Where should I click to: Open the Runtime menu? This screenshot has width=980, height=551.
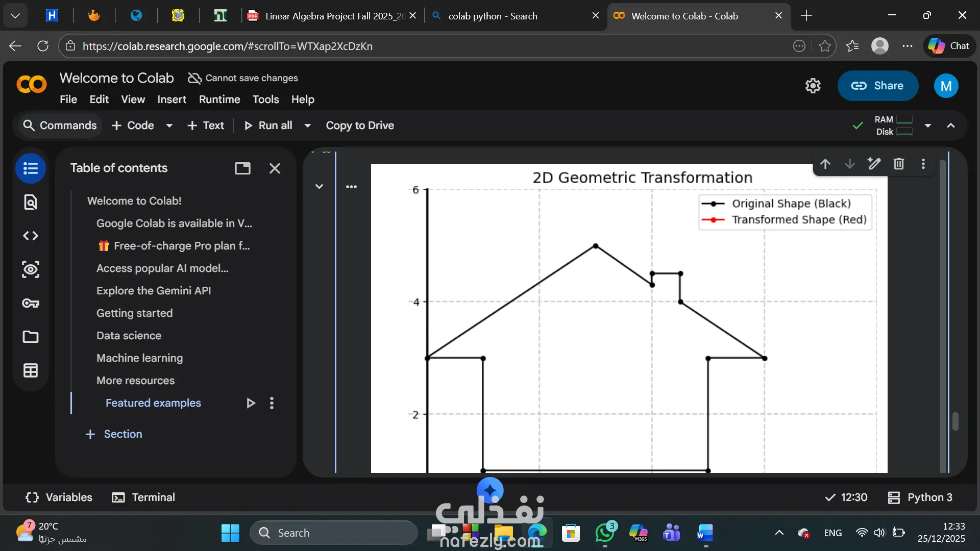pyautogui.click(x=219, y=99)
